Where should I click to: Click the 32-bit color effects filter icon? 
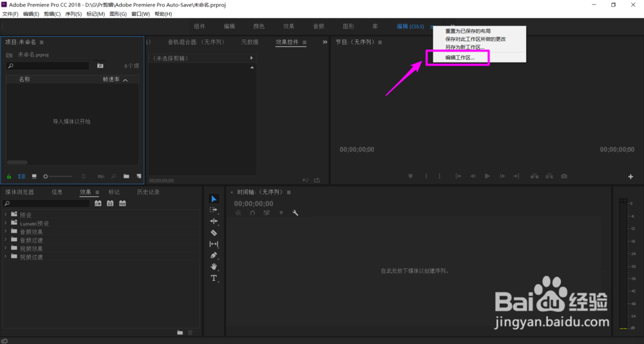coord(110,204)
